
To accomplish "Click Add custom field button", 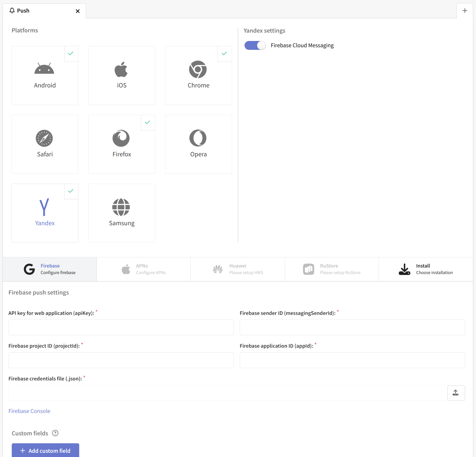I will [45, 450].
